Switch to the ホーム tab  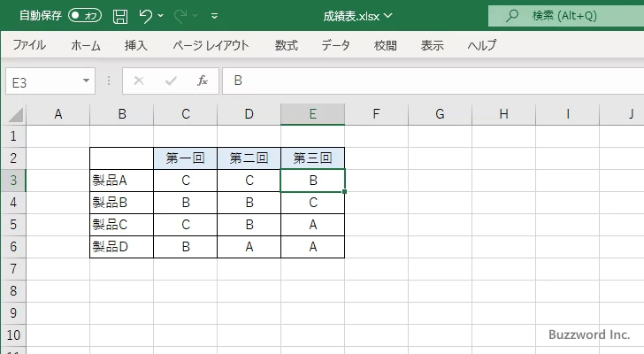point(86,45)
